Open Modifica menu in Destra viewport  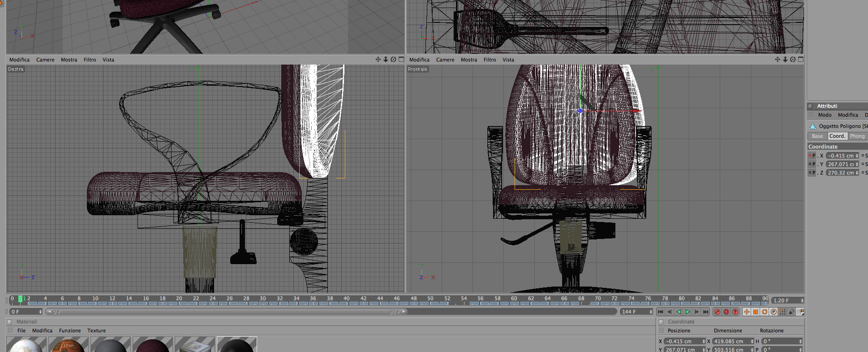click(19, 60)
